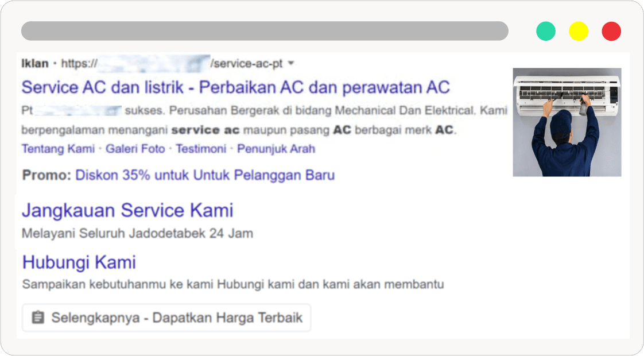Click the AC technician thumbnail image

[567, 122]
